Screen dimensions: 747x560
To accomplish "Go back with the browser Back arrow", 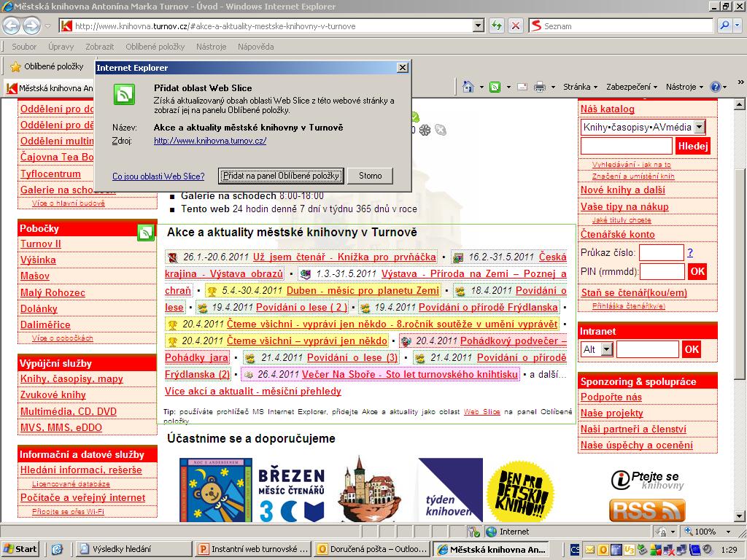I will [12, 26].
